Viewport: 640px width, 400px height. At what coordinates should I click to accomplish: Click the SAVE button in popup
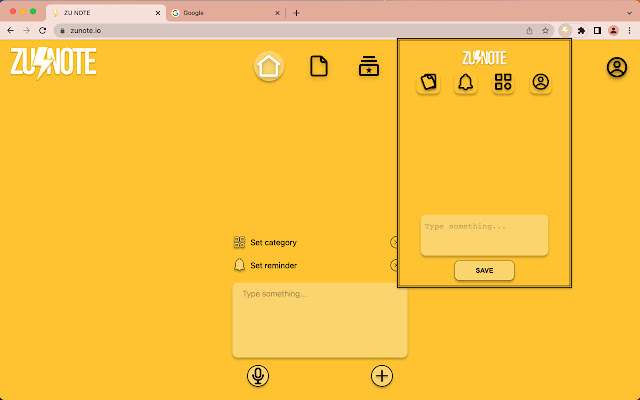coord(484,270)
